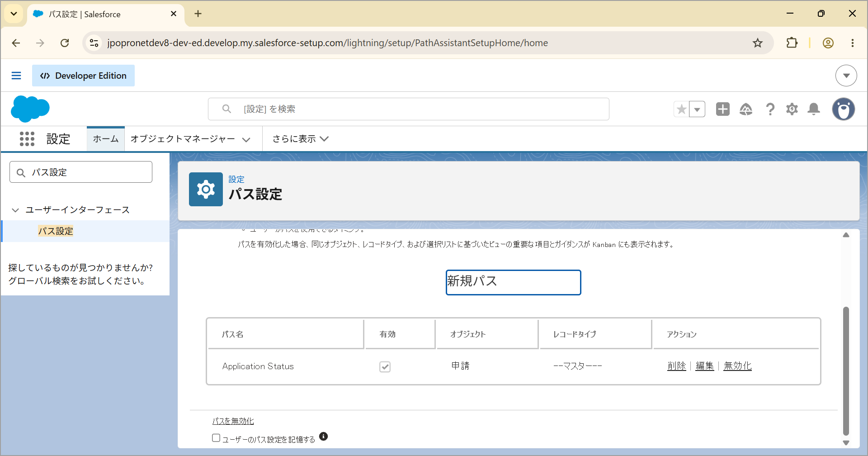
Task: Click the info icon beside remember path setting
Action: point(323,436)
